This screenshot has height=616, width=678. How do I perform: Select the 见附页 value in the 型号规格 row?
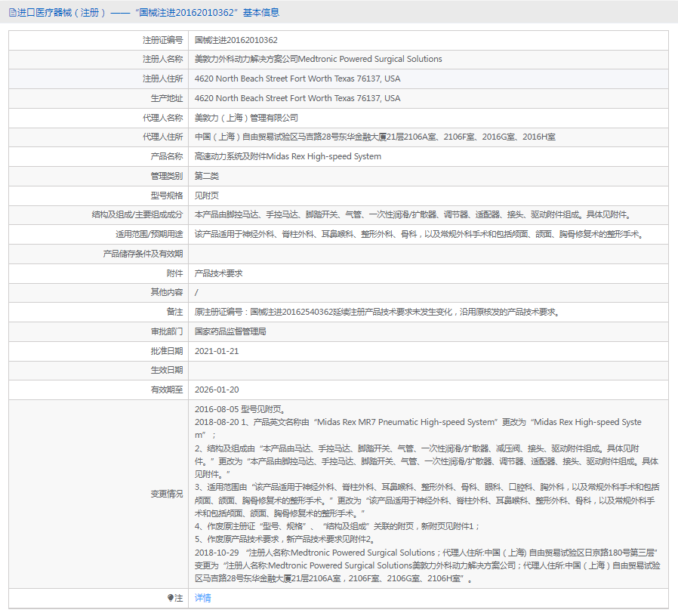tap(207, 196)
